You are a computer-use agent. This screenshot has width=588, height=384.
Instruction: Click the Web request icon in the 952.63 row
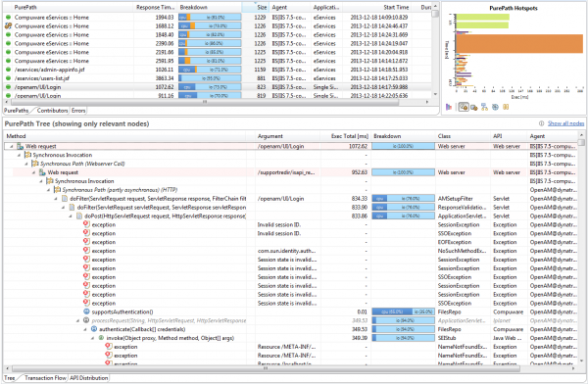point(43,172)
